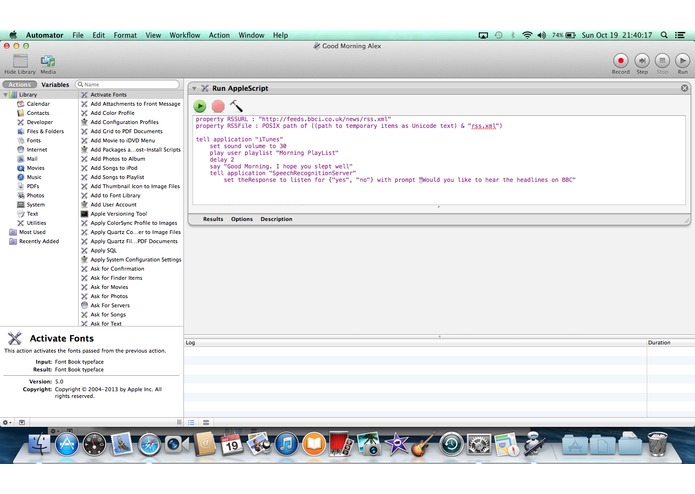Select Developer category in Library
Viewport: 695px width, 494px height.
(x=39, y=122)
